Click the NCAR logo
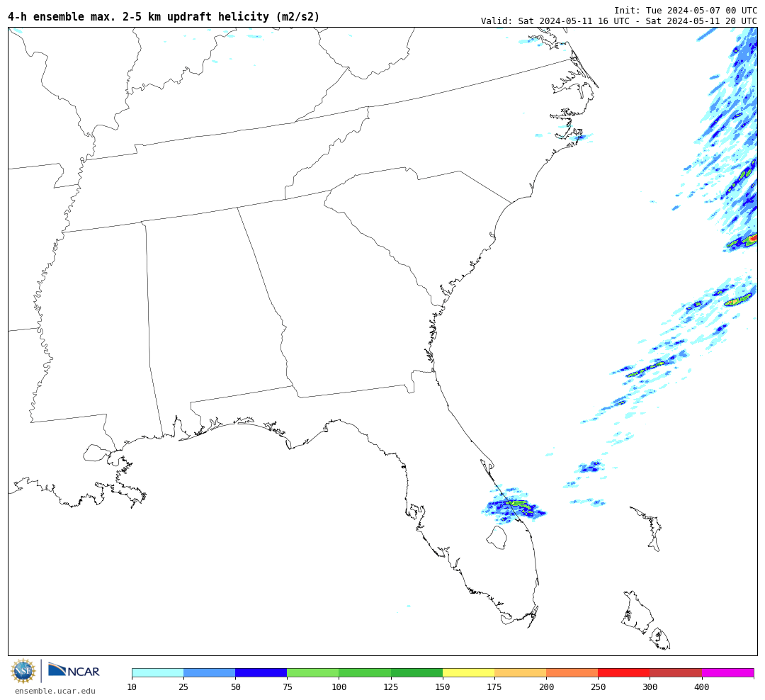The image size is (765, 700). pos(74,670)
